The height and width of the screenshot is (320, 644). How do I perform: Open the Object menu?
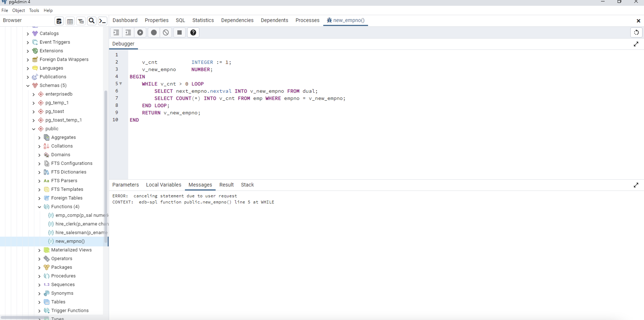click(18, 10)
